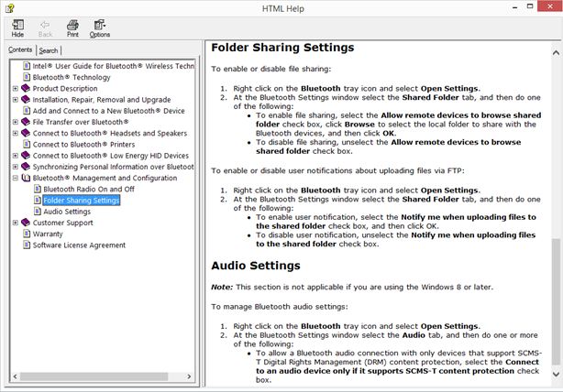
Task: Click open book icon of Management and Configuration
Action: 26,178
